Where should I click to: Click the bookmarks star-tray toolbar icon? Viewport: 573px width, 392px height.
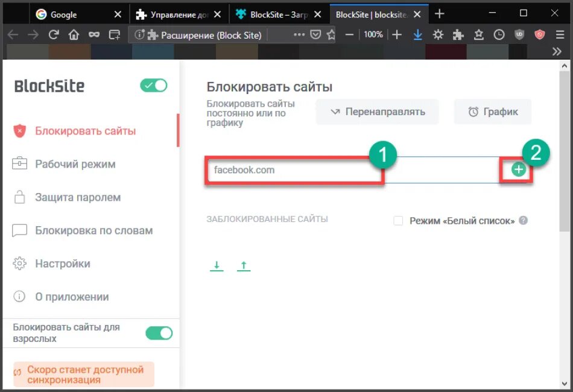478,35
